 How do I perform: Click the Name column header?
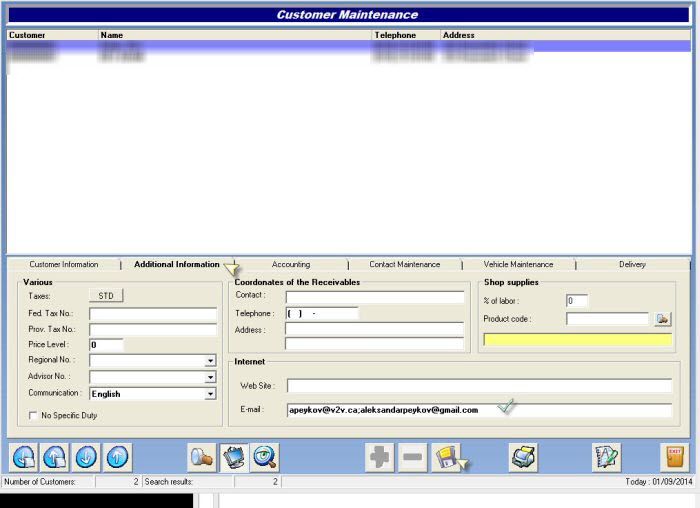pyautogui.click(x=235, y=35)
